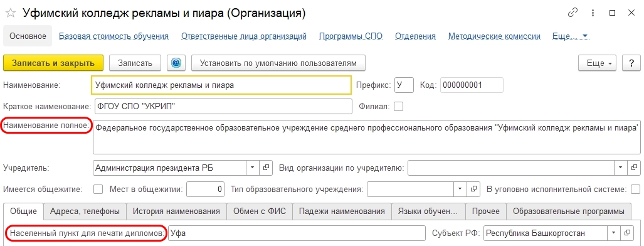The height and width of the screenshot is (246, 644).
Task: Switch to the Прочее tab
Action: tap(486, 211)
